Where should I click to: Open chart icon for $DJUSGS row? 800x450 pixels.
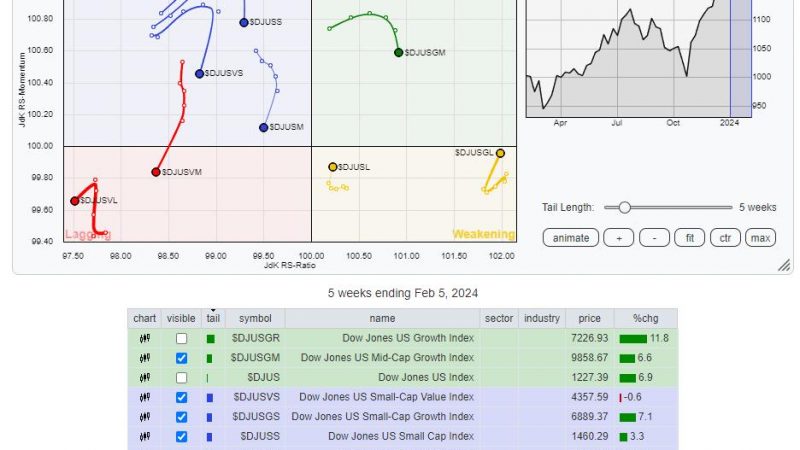click(145, 417)
